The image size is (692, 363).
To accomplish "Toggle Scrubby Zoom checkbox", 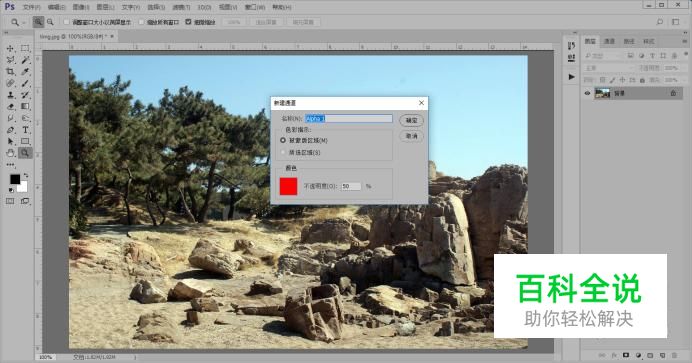I will (188, 22).
